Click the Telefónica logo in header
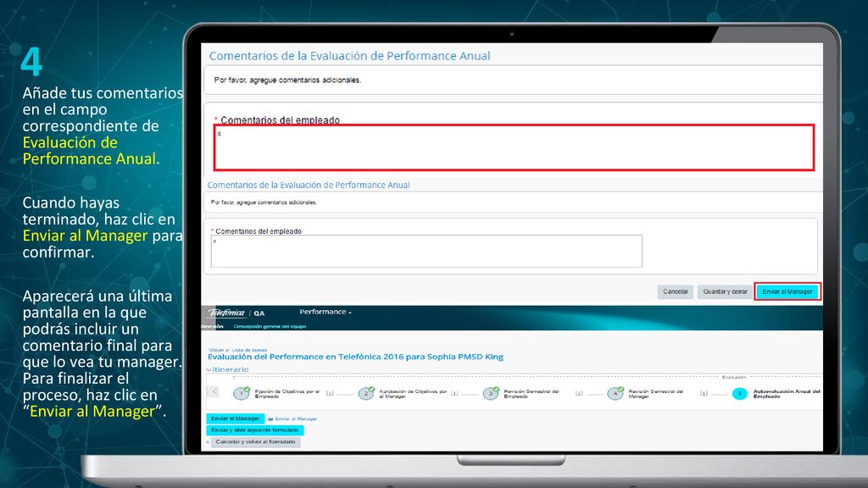 225,313
